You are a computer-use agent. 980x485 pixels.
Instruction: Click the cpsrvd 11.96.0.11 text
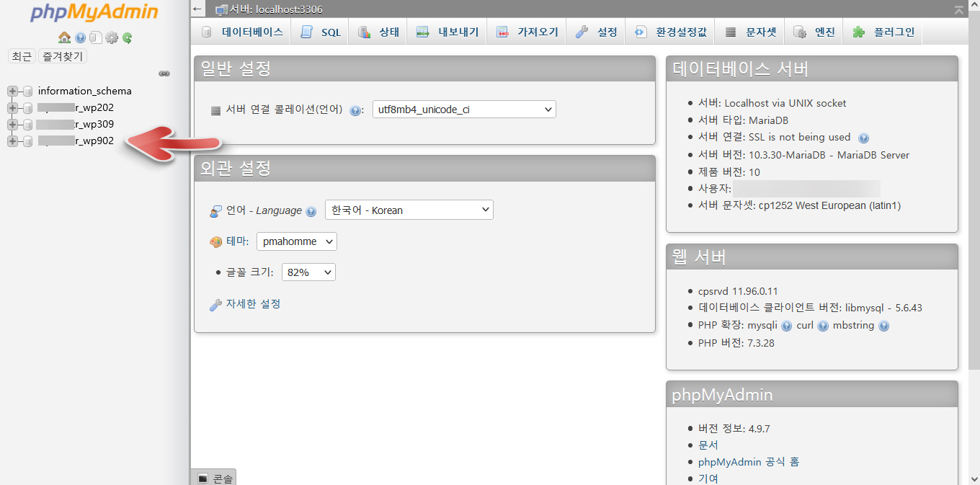pyautogui.click(x=738, y=291)
